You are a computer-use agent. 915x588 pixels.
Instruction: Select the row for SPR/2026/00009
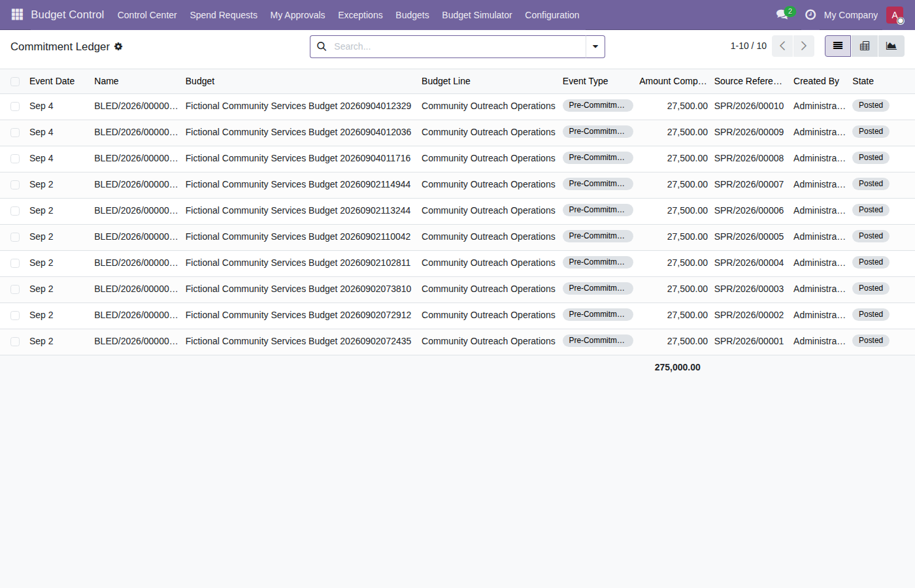[x=15, y=133]
